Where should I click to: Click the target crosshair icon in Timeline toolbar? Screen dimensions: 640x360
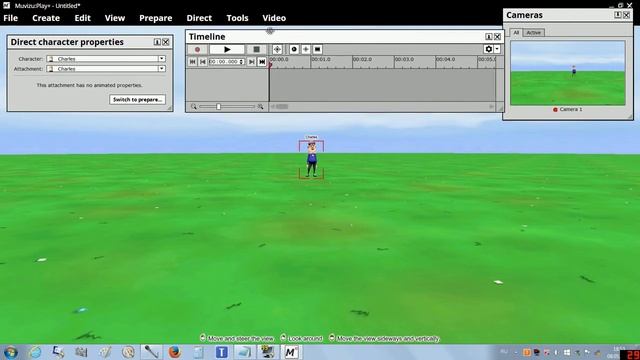pos(277,49)
